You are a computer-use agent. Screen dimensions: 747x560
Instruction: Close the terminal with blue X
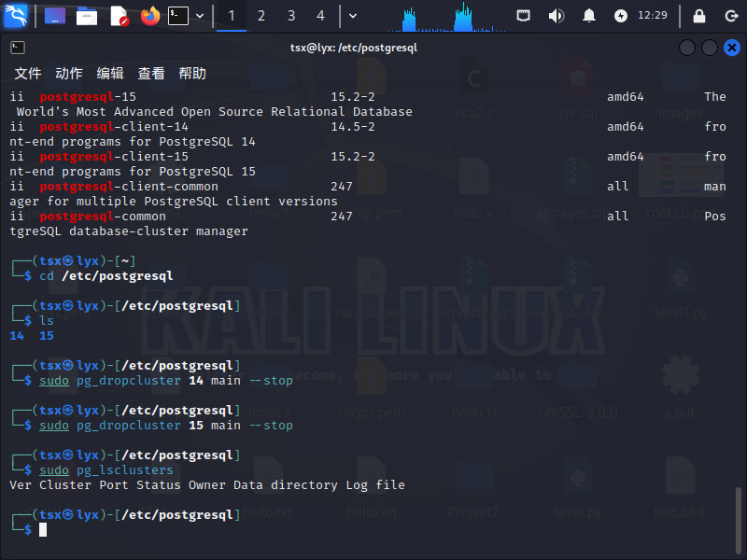pos(732,48)
